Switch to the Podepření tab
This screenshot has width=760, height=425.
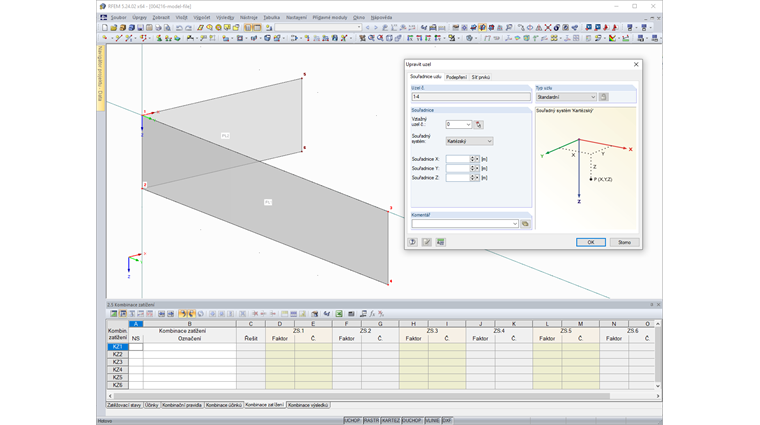[x=455, y=77]
